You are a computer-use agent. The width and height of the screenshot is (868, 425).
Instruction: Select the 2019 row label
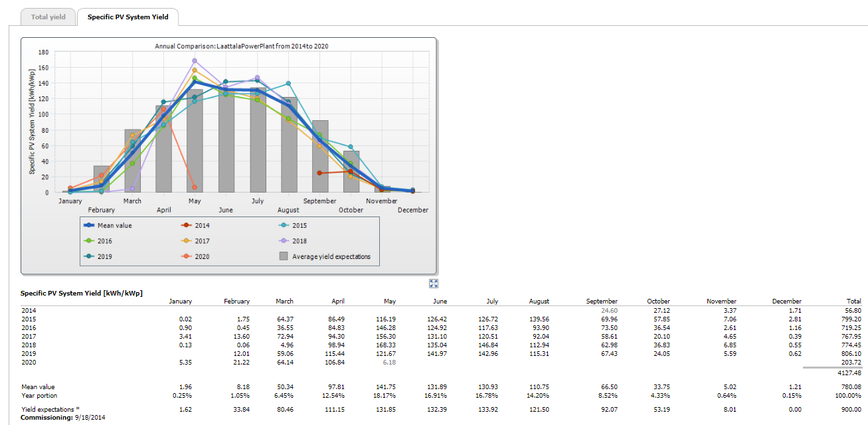(x=29, y=354)
